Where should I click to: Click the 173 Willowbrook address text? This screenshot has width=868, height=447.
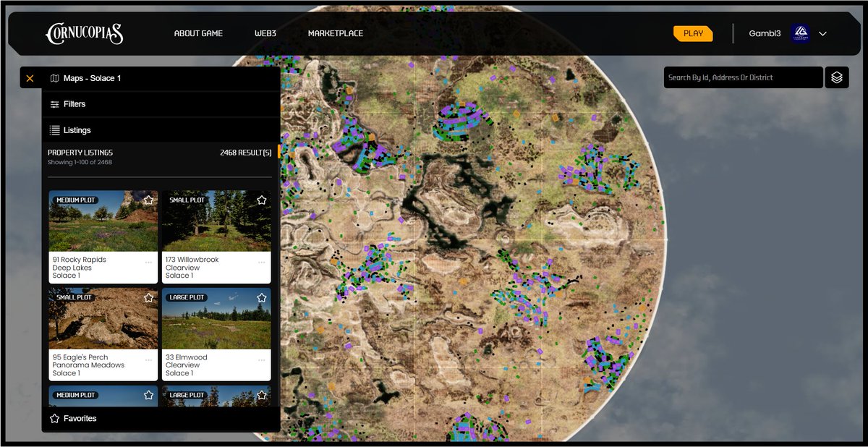pos(192,260)
